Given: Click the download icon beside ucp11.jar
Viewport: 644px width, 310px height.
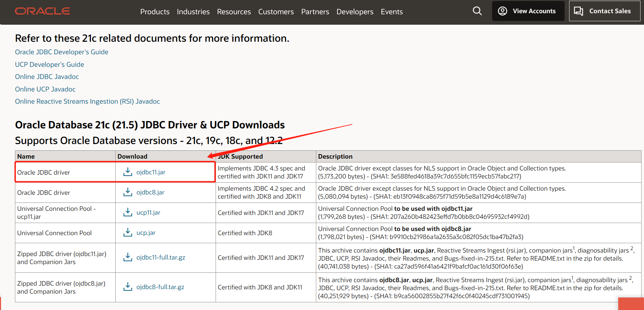Looking at the screenshot, I should pyautogui.click(x=128, y=212).
